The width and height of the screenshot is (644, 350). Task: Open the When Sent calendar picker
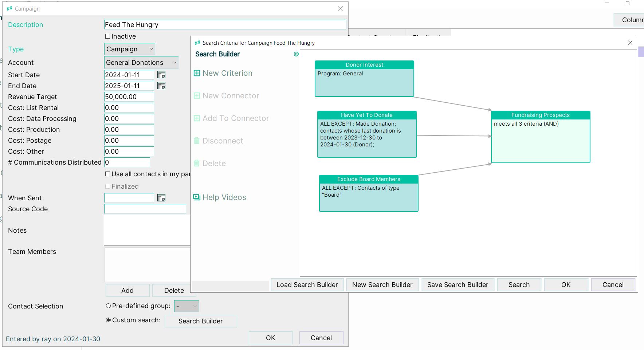pyautogui.click(x=161, y=198)
